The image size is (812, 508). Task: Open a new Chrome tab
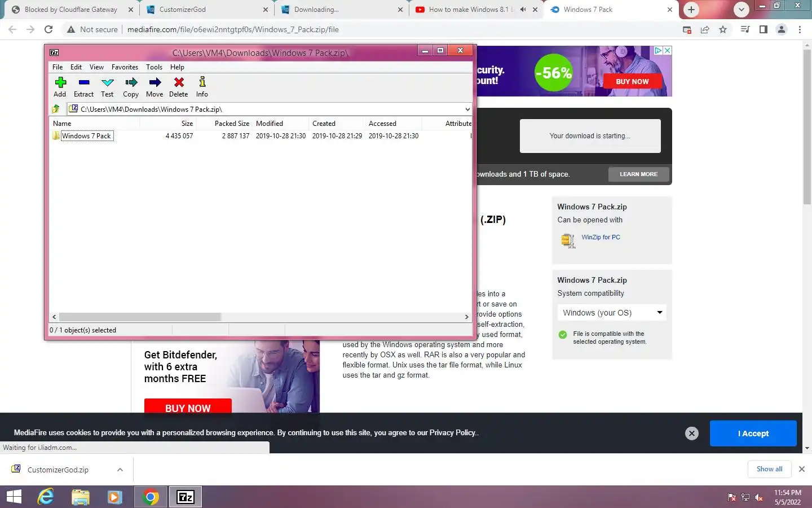point(691,10)
